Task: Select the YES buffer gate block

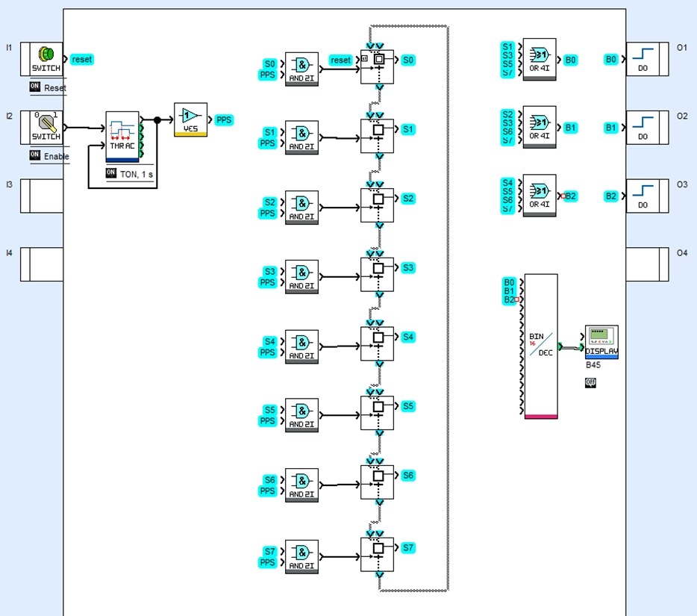Action: pyautogui.click(x=190, y=119)
